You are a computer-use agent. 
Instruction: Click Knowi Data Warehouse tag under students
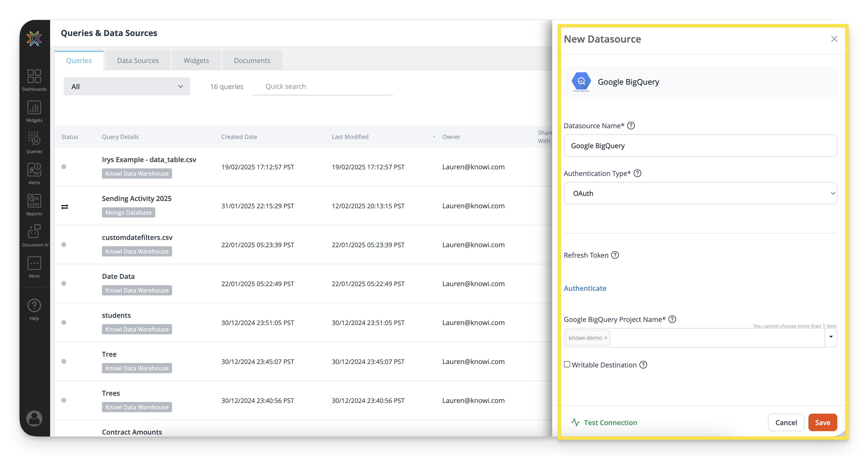pyautogui.click(x=137, y=329)
